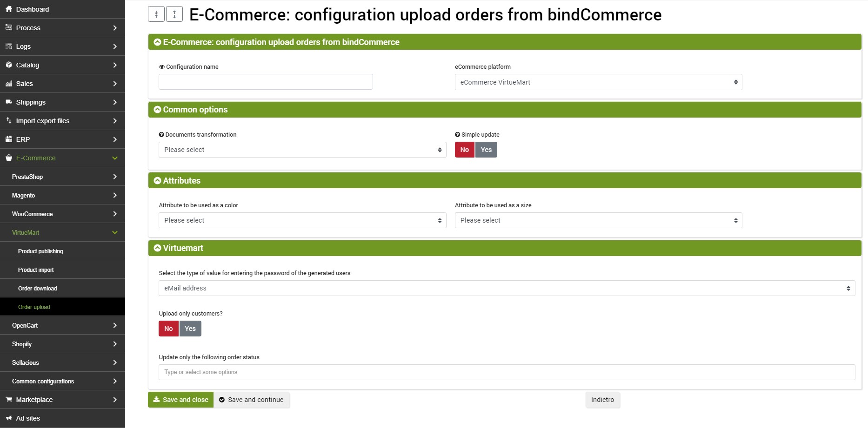The width and height of the screenshot is (868, 428).
Task: Open the Order download menu item
Action: coord(38,289)
